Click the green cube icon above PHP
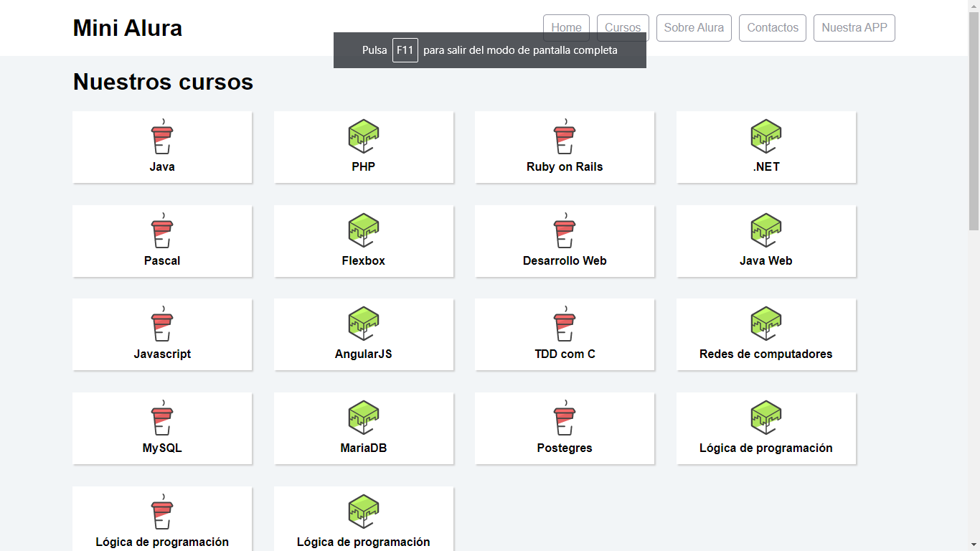This screenshot has width=980, height=551. click(x=364, y=136)
